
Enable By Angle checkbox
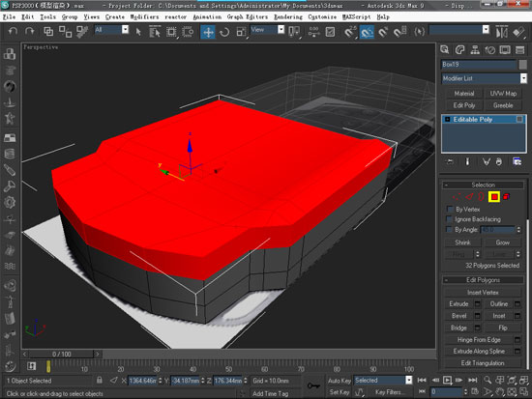450,230
